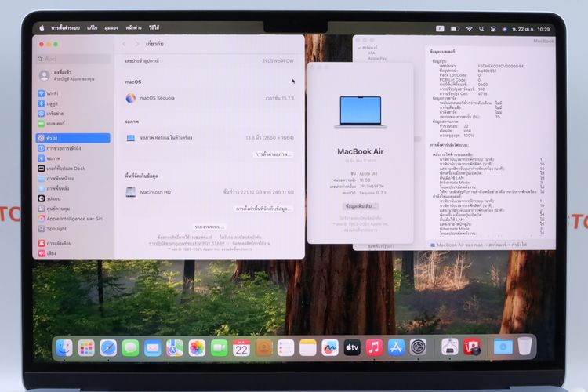The height and width of the screenshot is (392, 588).
Task: Click the Siri icon in menu bar
Action: [505, 29]
